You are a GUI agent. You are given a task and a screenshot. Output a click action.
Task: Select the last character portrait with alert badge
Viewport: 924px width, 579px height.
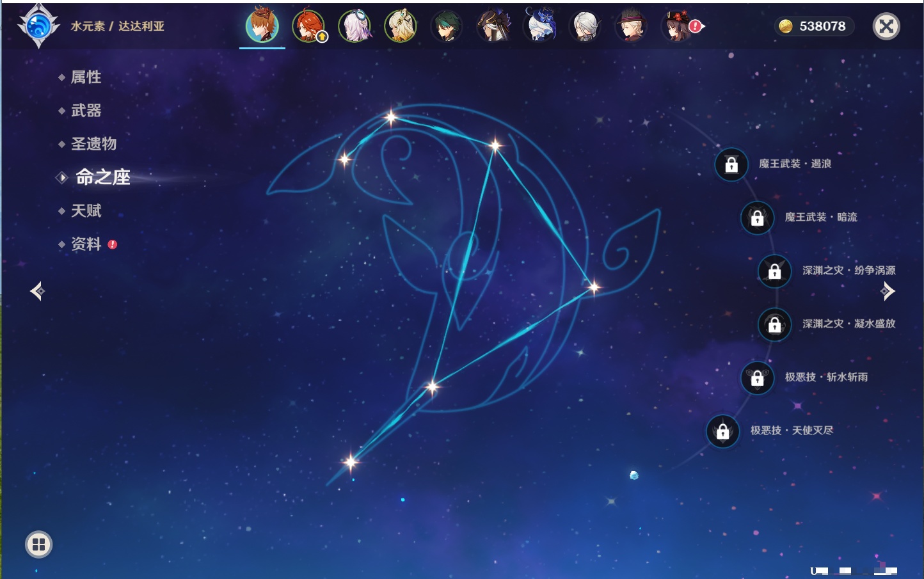pyautogui.click(x=677, y=27)
